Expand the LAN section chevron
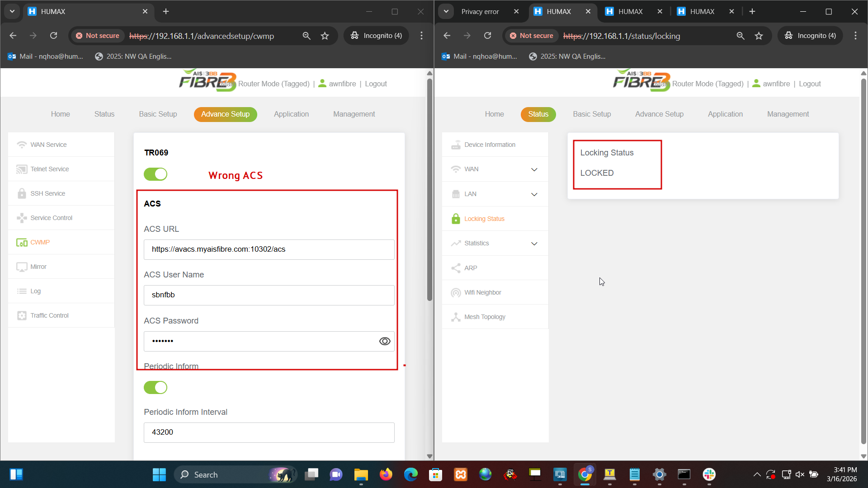Image resolution: width=868 pixels, height=488 pixels. coord(534,194)
